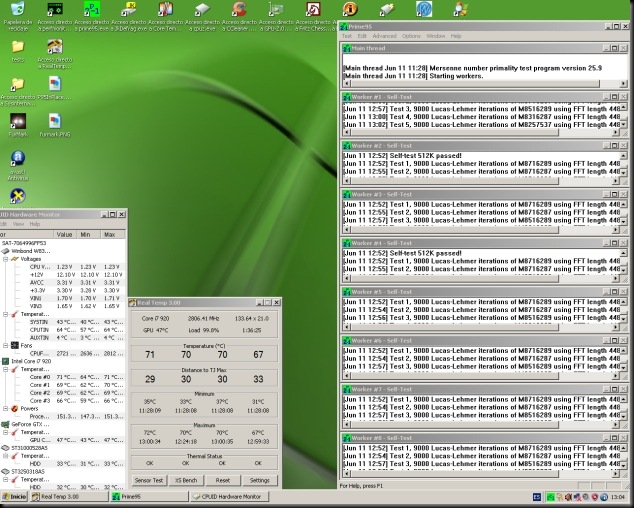Select the furmark.PNG file icon
634x508 pixels.
pyautogui.click(x=55, y=121)
